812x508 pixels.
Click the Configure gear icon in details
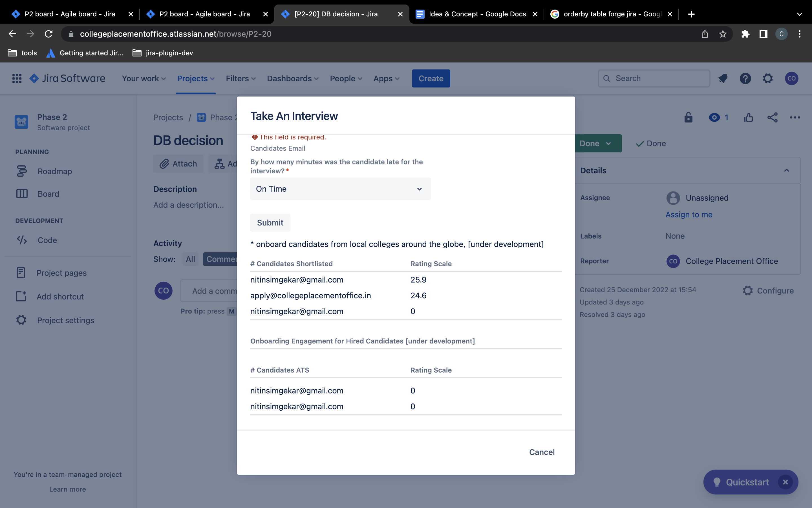point(748,291)
